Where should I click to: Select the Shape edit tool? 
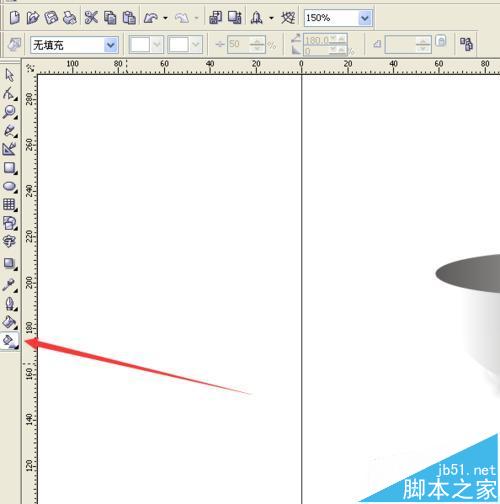(x=10, y=94)
